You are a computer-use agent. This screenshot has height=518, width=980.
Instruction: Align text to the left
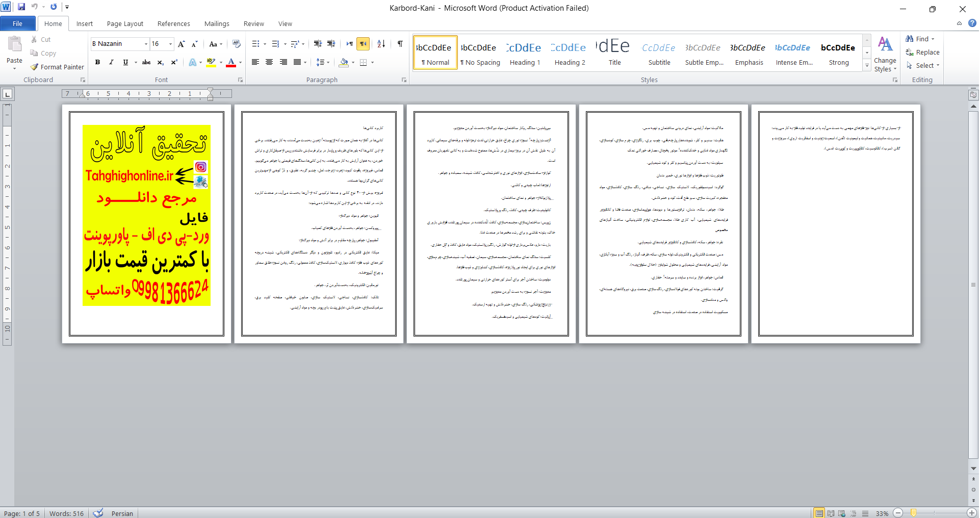click(x=255, y=62)
